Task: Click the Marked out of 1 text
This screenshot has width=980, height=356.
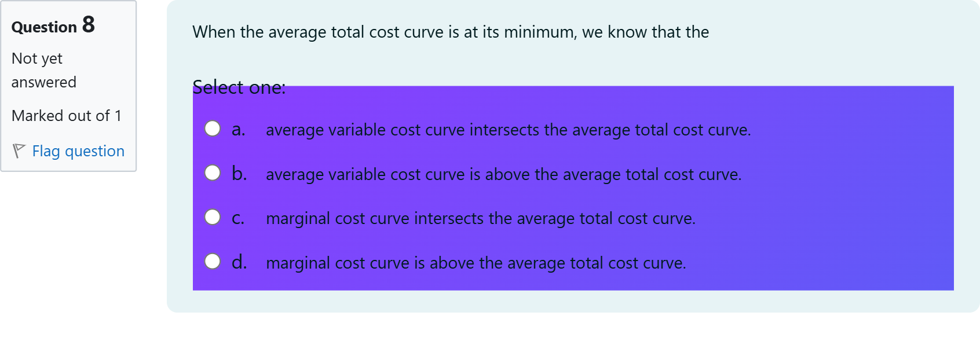Action: tap(66, 115)
